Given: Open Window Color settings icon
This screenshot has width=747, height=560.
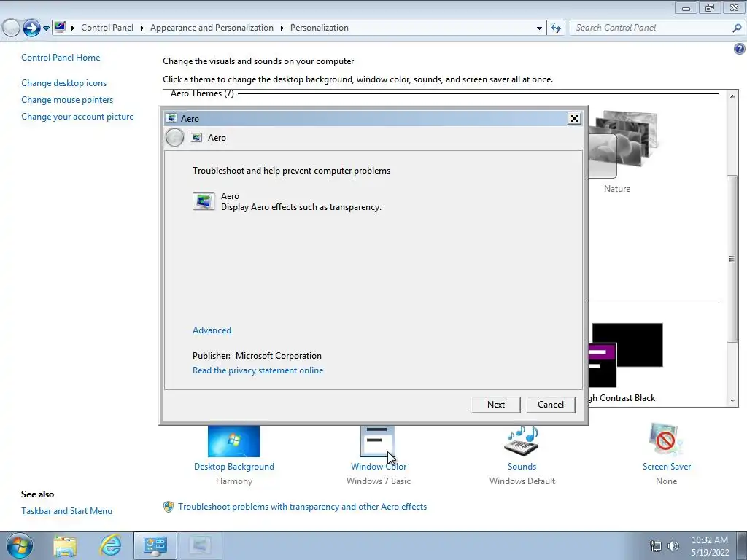Looking at the screenshot, I should [378, 441].
